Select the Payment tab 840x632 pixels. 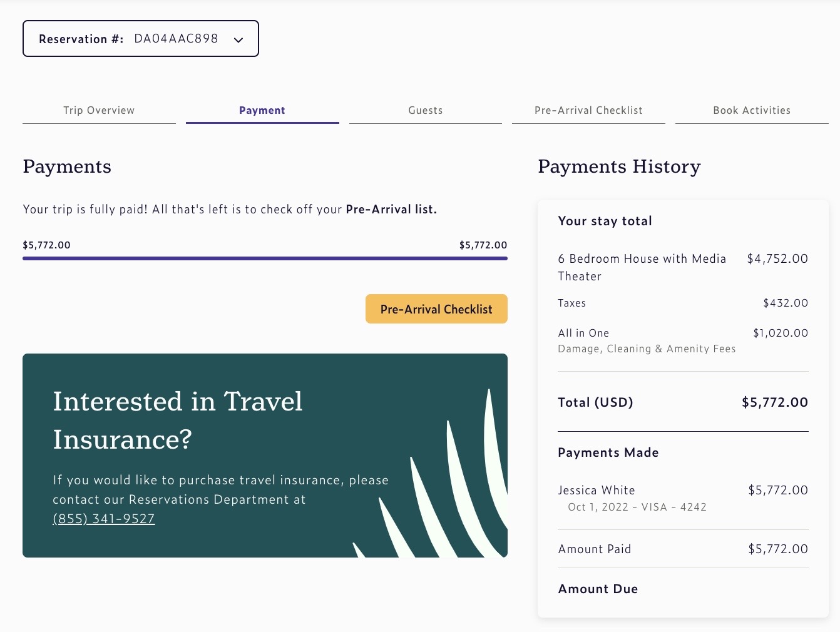click(262, 111)
